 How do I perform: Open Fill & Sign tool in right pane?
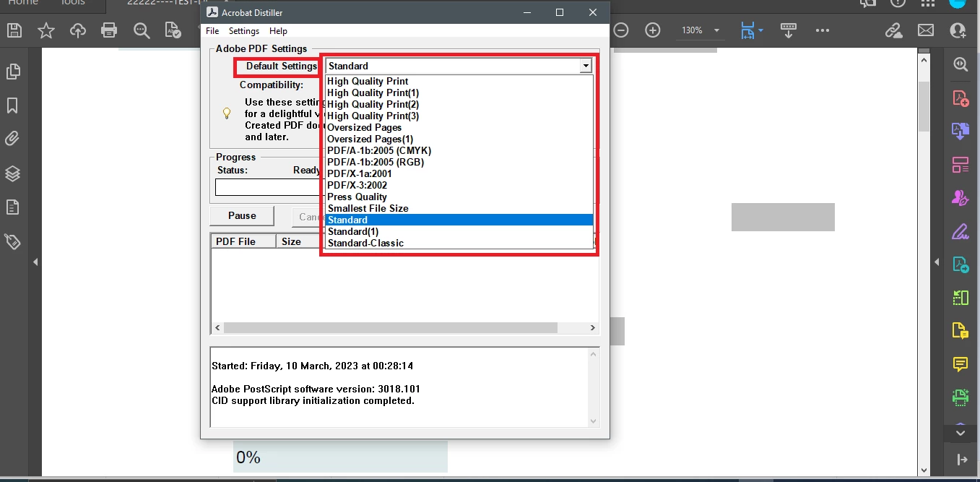tap(961, 231)
